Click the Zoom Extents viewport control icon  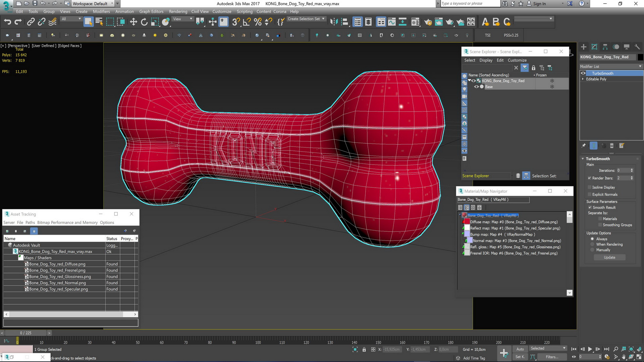(x=631, y=349)
